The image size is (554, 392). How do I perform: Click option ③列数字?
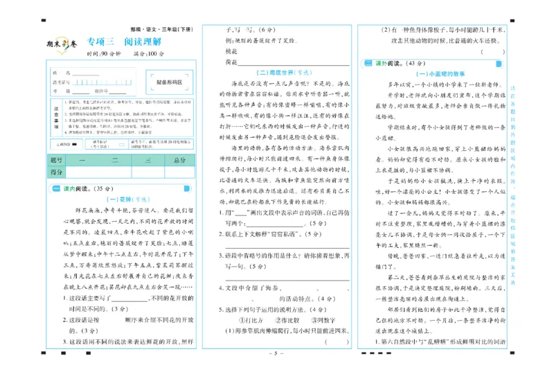323,320
